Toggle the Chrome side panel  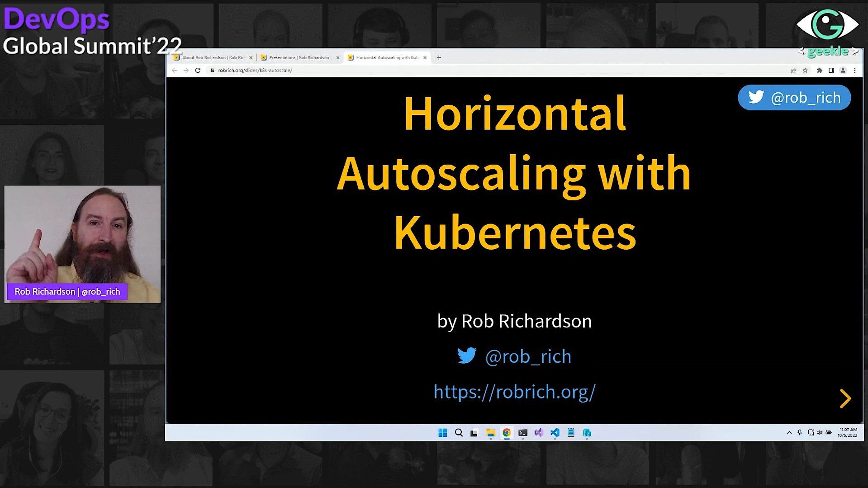tap(831, 71)
